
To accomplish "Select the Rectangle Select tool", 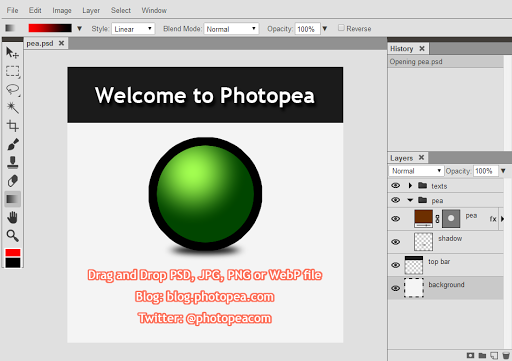I will (13, 71).
